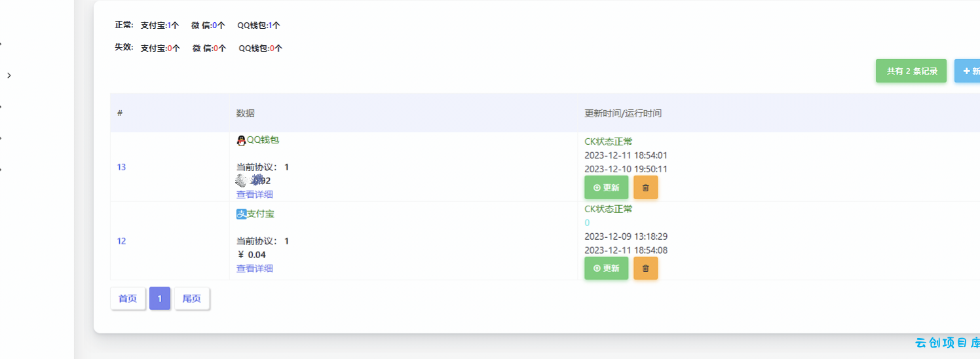Open 查看详细 for the QQ钱包 row
980x359 pixels.
(255, 195)
